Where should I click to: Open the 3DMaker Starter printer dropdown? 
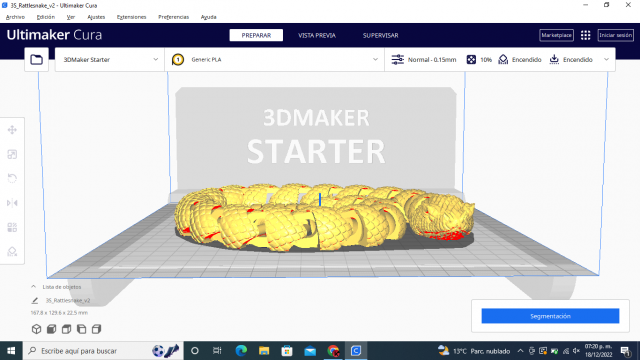[110, 60]
